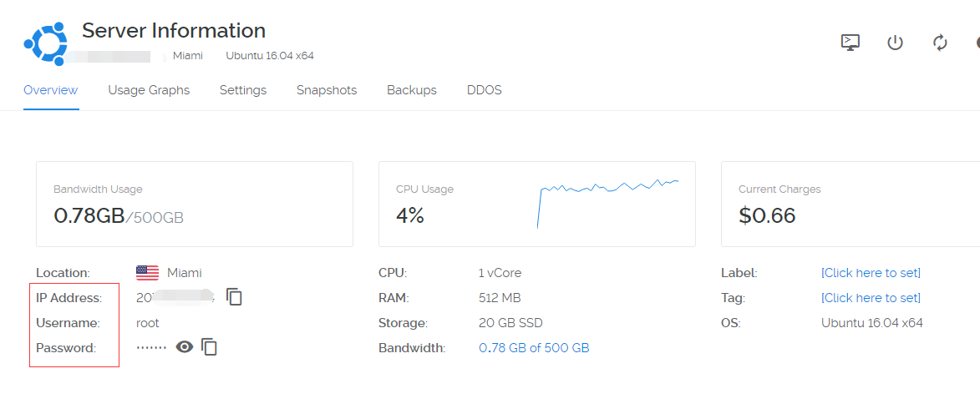This screenshot has height=409, width=980.
Task: Click the Current Charges card
Action: point(850,204)
